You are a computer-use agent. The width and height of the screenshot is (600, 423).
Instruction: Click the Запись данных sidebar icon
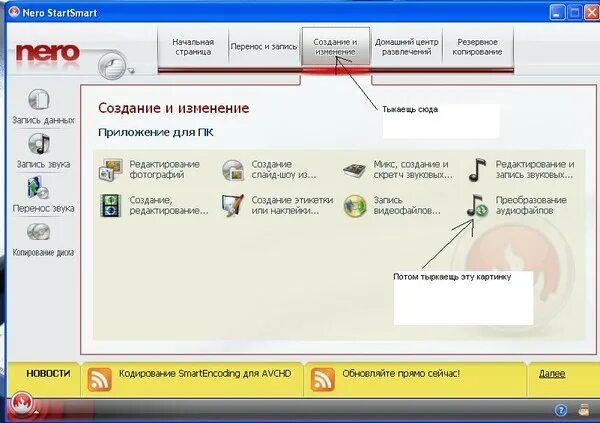(x=39, y=100)
